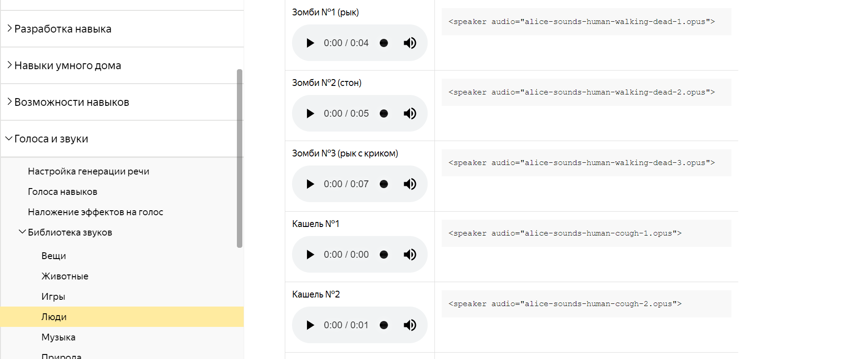Screen dimensions: 868x359
Task: Collapse the Голоса и звуки section
Action: pyautogui.click(x=51, y=139)
